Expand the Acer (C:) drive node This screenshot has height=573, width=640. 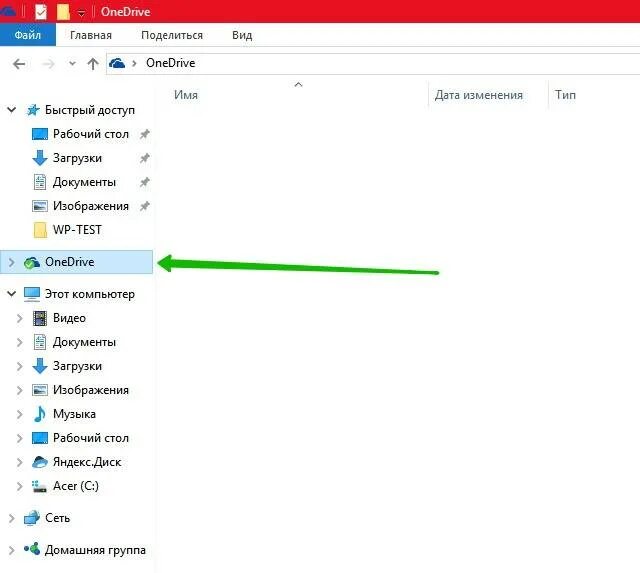[20, 486]
